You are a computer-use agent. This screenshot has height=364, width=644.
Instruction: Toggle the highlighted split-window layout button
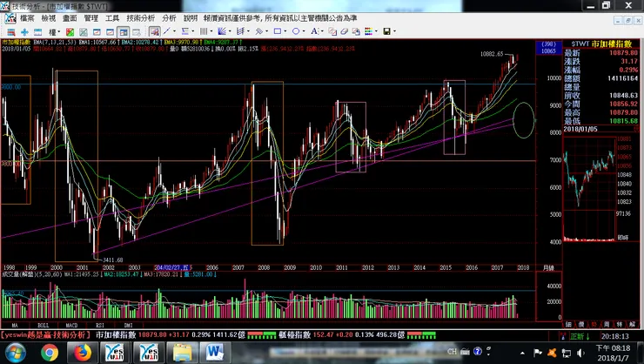point(124,31)
